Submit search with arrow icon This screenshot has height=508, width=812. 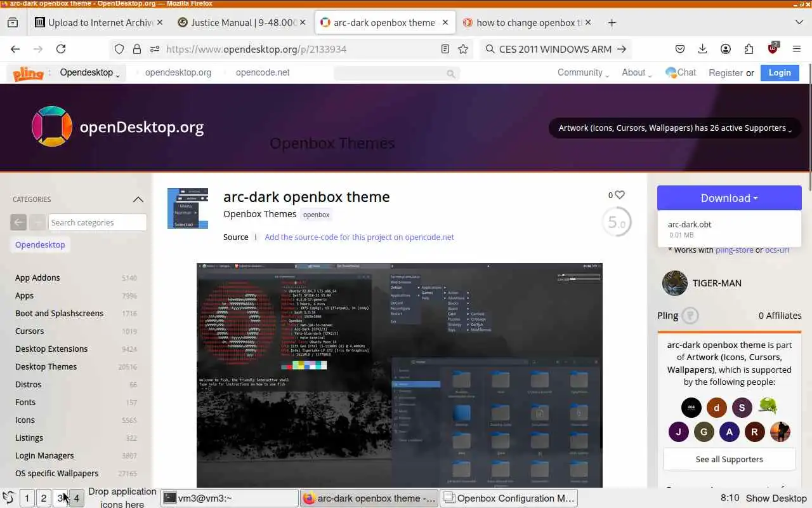click(622, 49)
